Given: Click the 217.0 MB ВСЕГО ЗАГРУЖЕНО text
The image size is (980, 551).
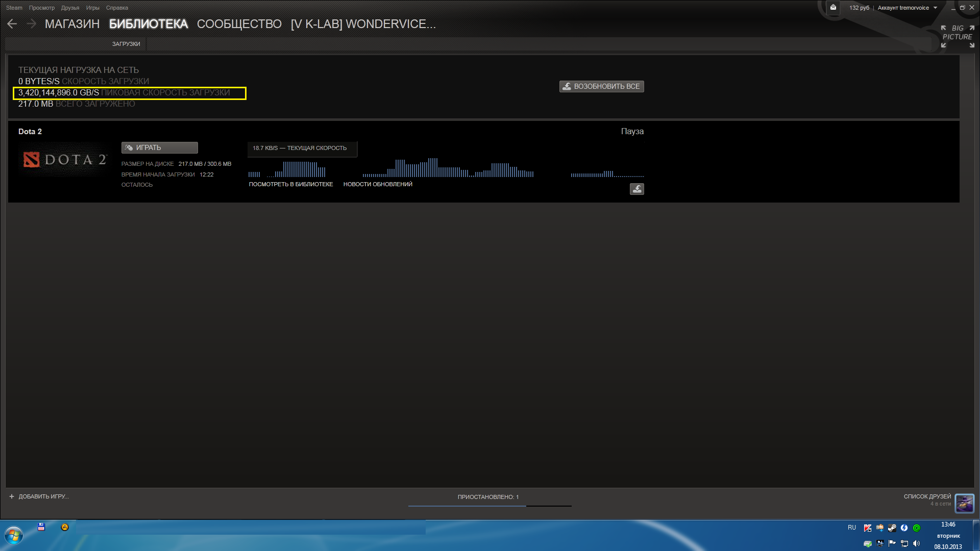Looking at the screenshot, I should point(77,104).
